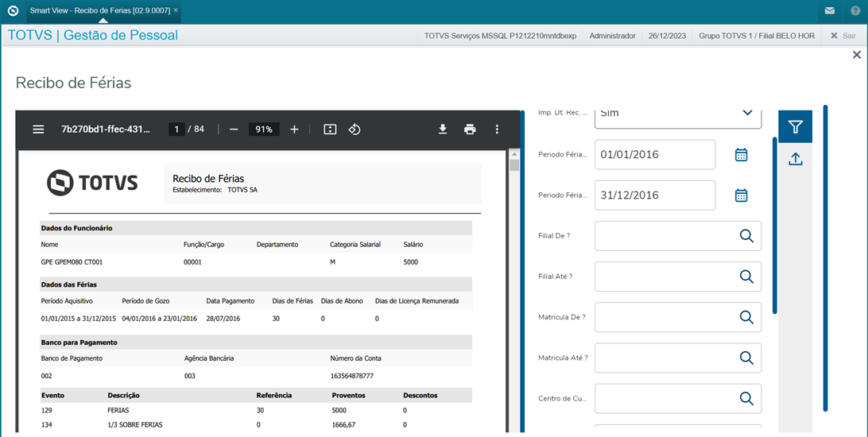Click account number 163564878777

click(352, 376)
